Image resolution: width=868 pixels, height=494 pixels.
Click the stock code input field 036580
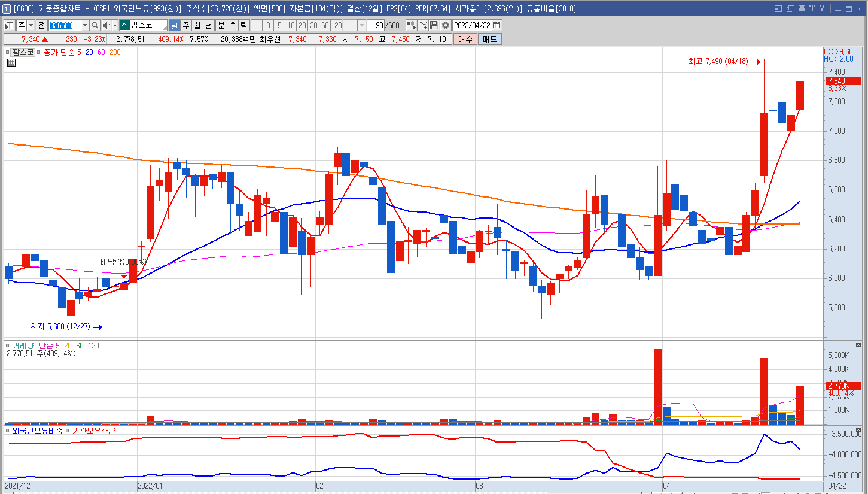pyautogui.click(x=64, y=25)
